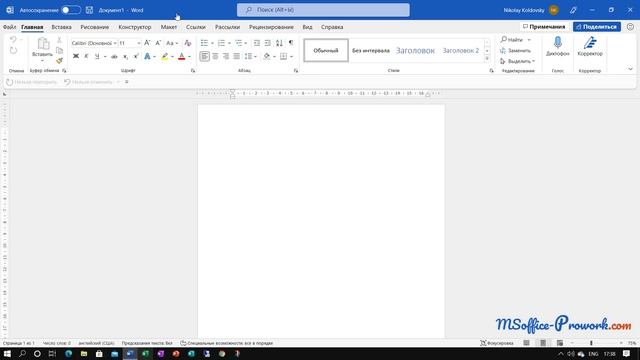The width and height of the screenshot is (640, 360).
Task: Switch to the Вставка tab
Action: click(x=62, y=27)
